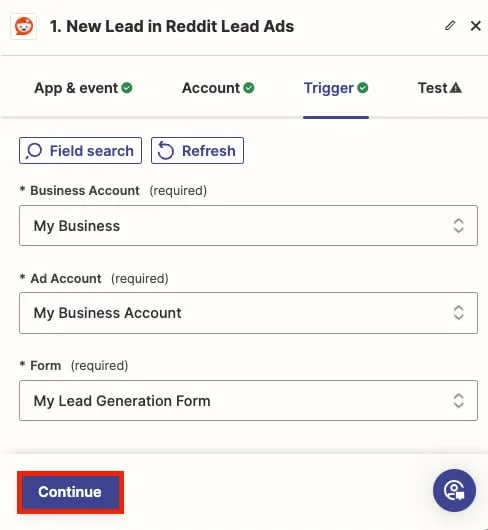Open the Account tab
This screenshot has width=488, height=530.
(x=218, y=88)
